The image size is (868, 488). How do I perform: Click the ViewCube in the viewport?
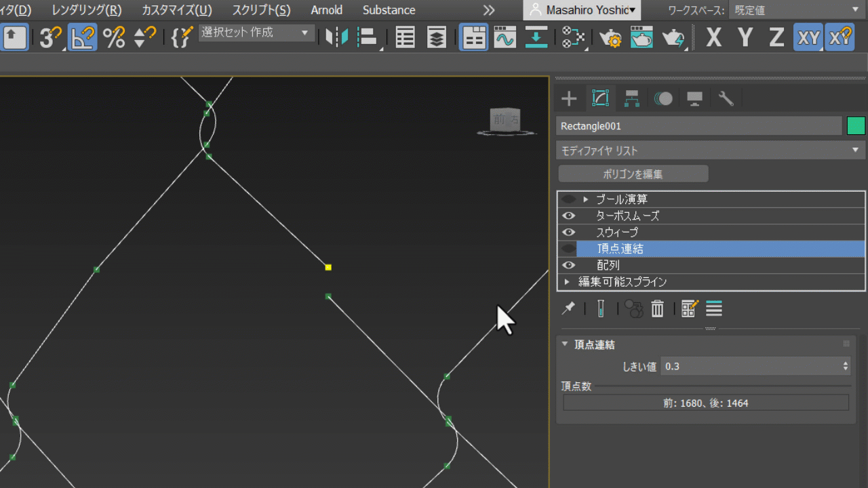click(x=505, y=121)
